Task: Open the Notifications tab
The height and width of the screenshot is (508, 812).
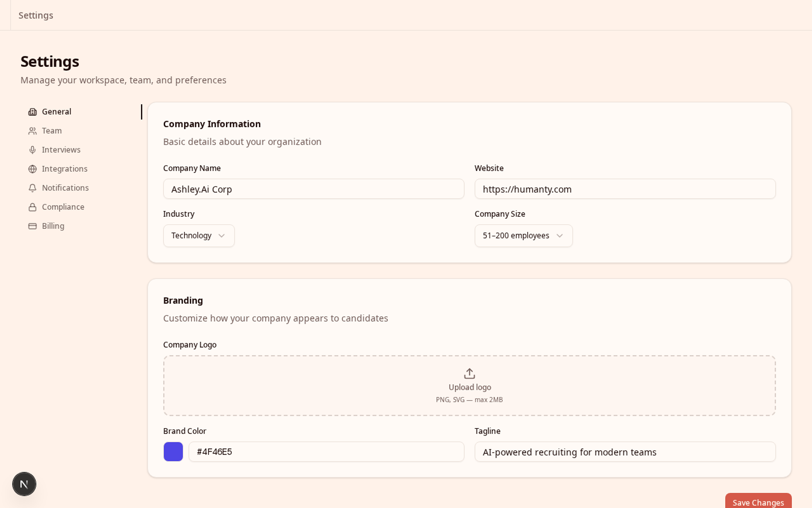Action: pyautogui.click(x=81, y=188)
